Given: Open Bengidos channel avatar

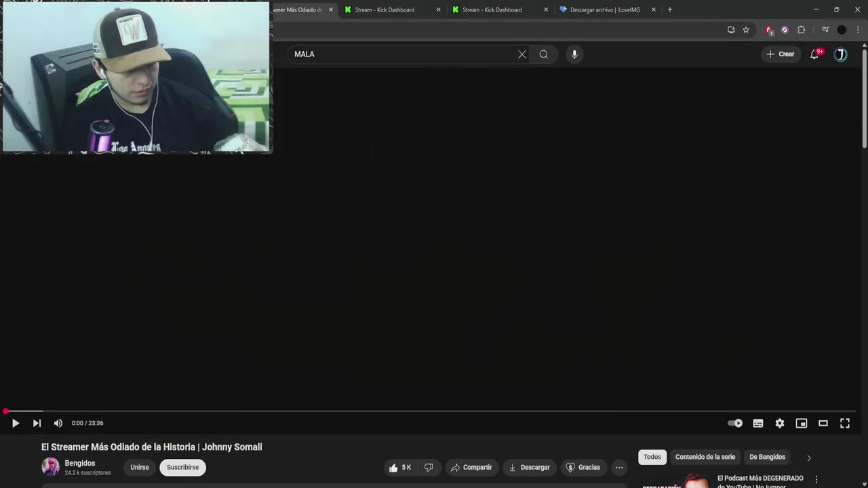Looking at the screenshot, I should click(x=50, y=466).
